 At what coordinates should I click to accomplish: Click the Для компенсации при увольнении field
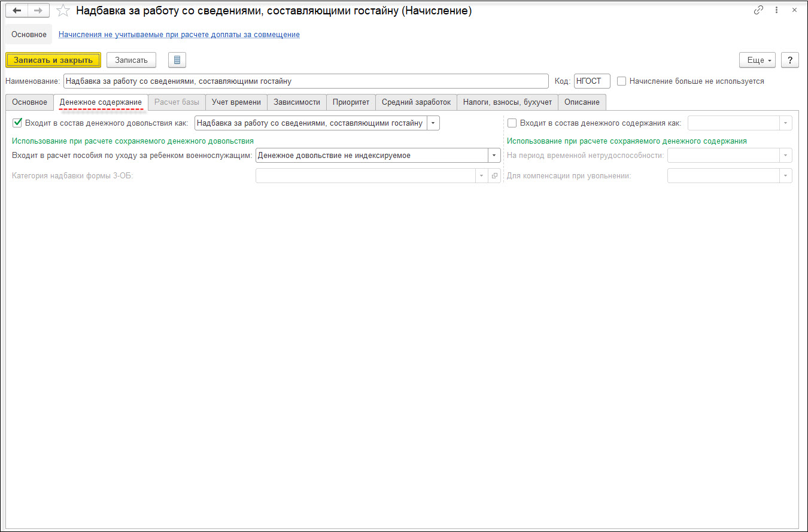click(x=724, y=176)
